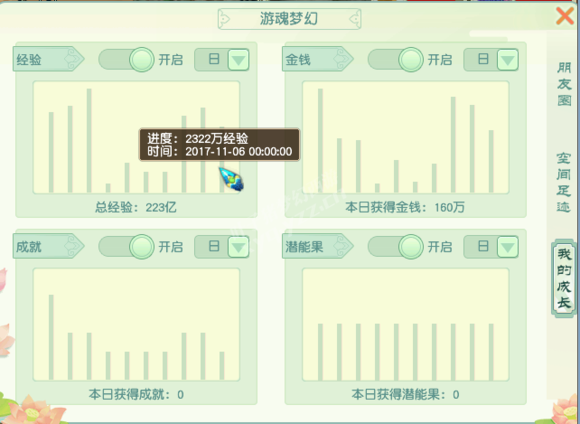The height and width of the screenshot is (424, 580).
Task: Switch to the 朋友圈 side tab
Action: [x=564, y=84]
